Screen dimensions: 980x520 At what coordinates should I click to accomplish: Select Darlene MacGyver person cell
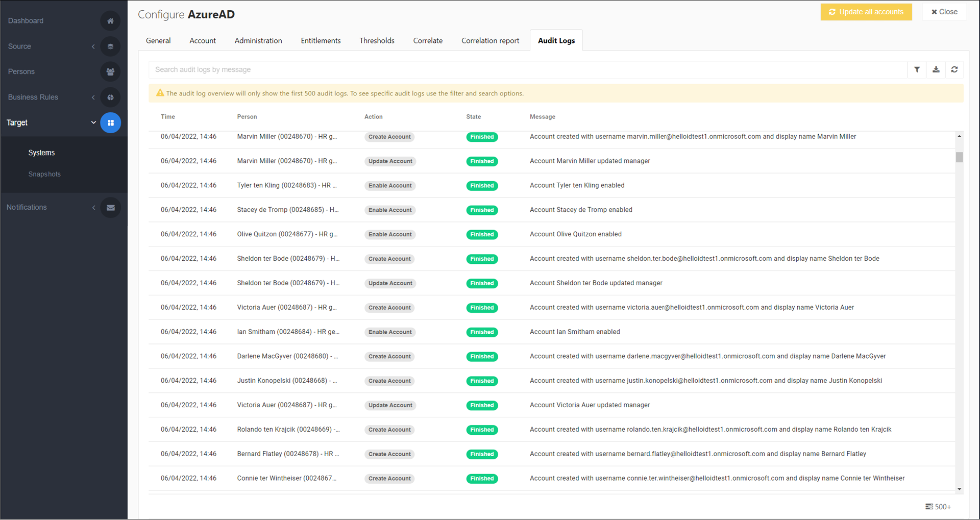click(x=287, y=356)
